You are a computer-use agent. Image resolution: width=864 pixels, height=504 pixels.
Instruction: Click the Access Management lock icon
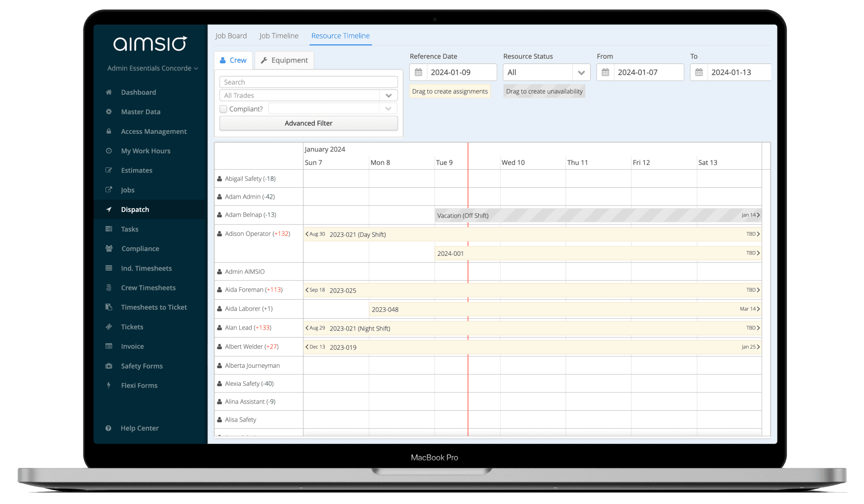[x=109, y=131]
